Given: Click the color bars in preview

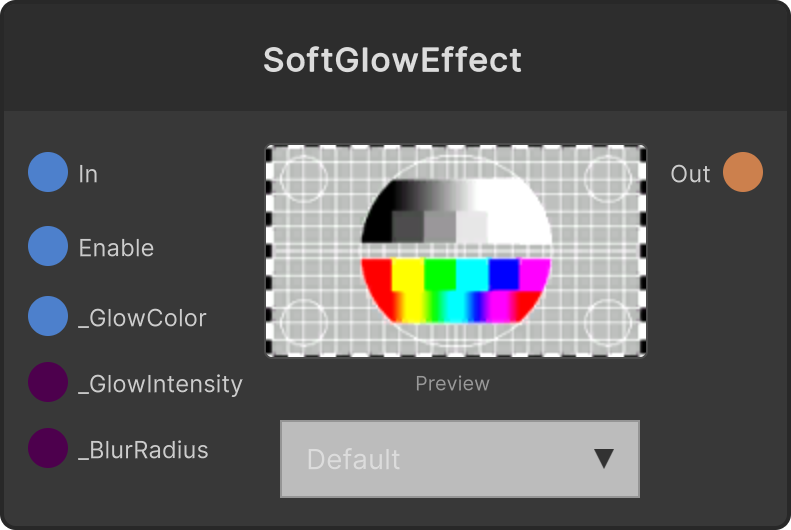Looking at the screenshot, I should (x=456, y=290).
